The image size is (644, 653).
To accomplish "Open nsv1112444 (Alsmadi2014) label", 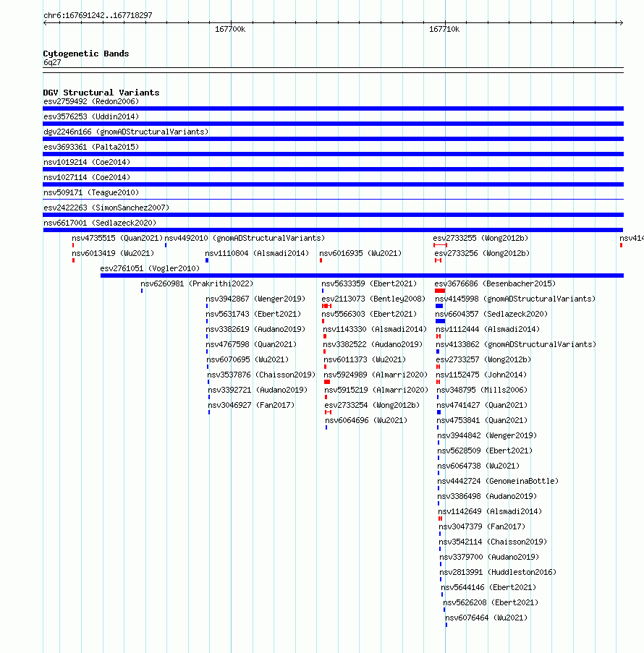I will tap(488, 330).
